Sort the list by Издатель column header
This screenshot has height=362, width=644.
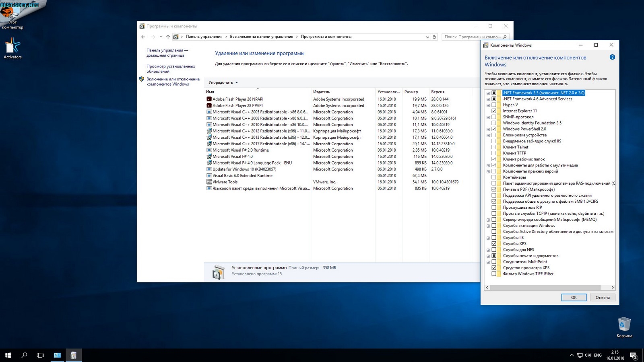coord(321,92)
